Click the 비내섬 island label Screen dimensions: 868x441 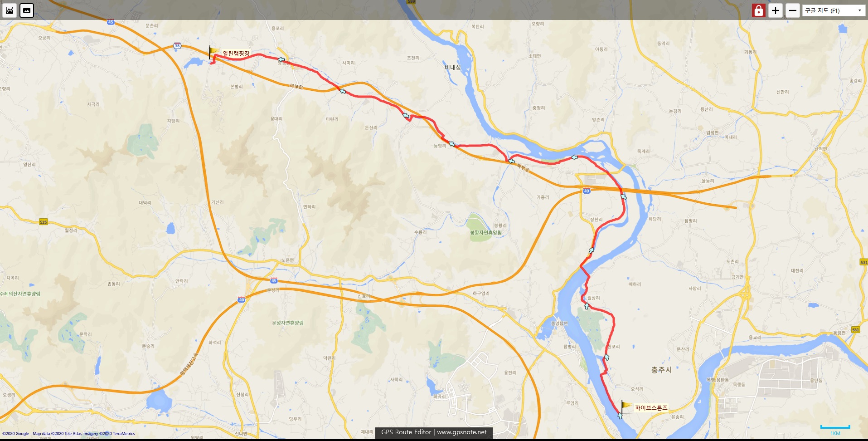(x=452, y=67)
